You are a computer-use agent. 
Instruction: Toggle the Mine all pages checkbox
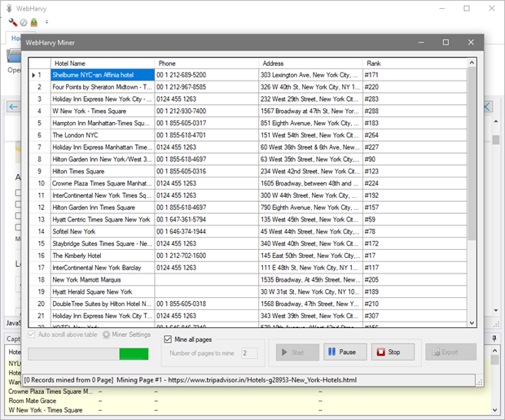(169, 339)
